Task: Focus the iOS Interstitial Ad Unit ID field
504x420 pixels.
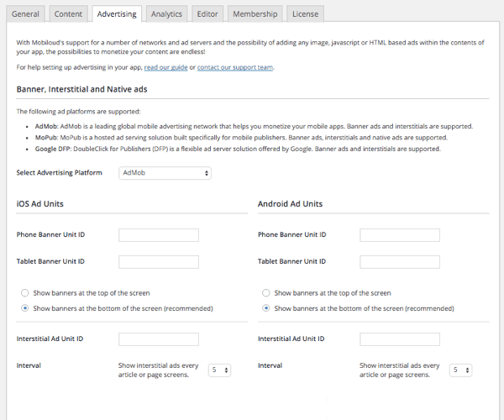Action: 159,339
